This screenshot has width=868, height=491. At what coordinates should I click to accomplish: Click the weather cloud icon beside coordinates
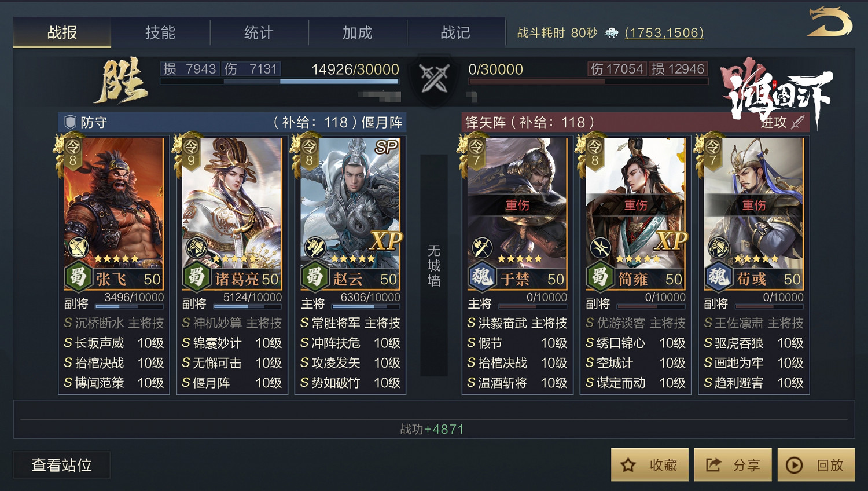(x=612, y=33)
